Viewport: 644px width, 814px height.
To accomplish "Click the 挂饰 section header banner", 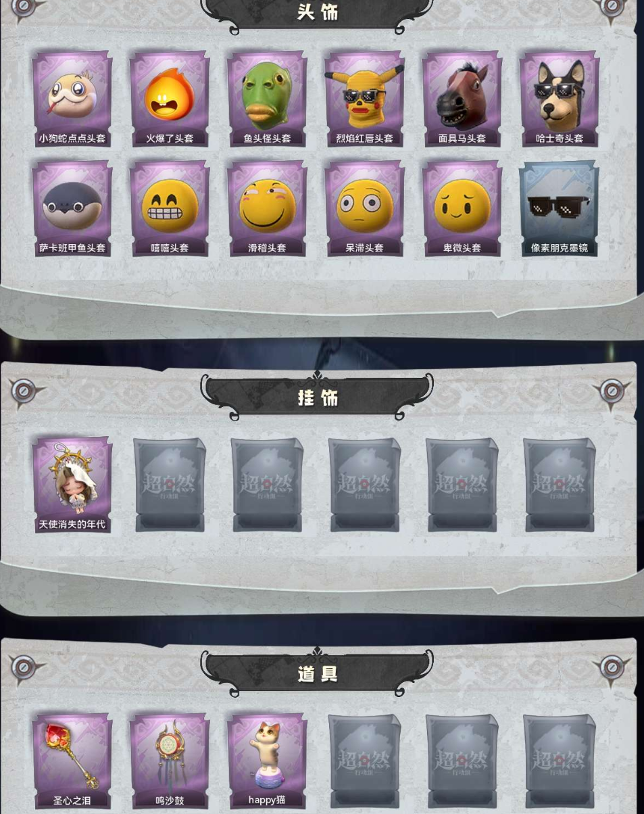I will [x=317, y=397].
